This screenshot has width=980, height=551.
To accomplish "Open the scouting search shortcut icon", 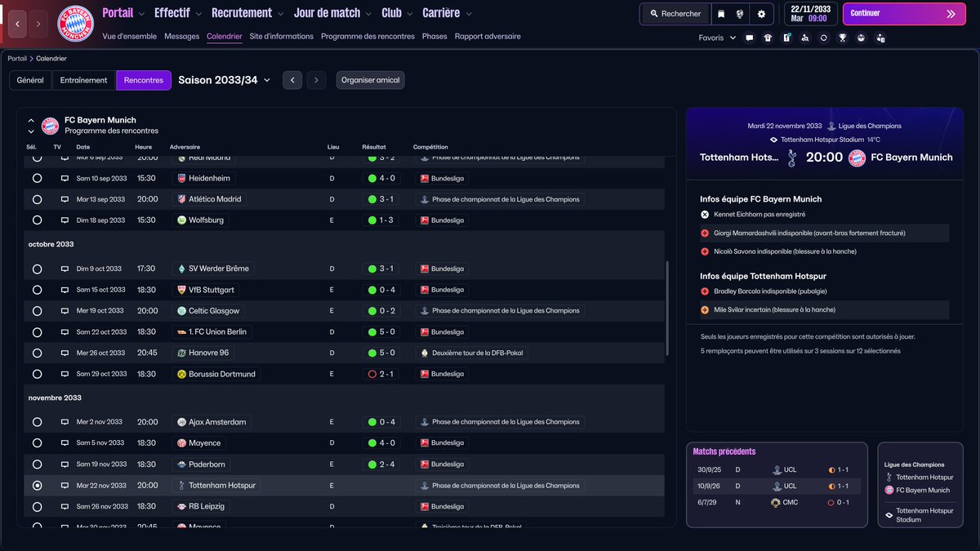I will (x=805, y=38).
